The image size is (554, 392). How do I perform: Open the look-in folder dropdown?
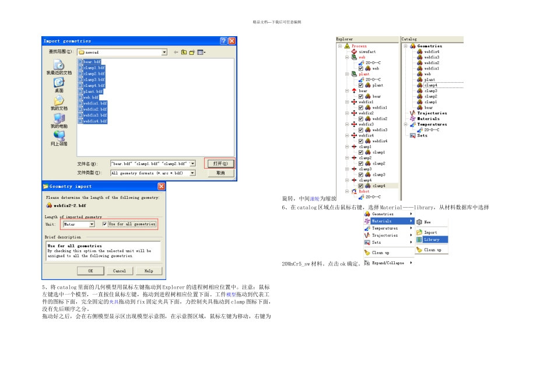(164, 52)
